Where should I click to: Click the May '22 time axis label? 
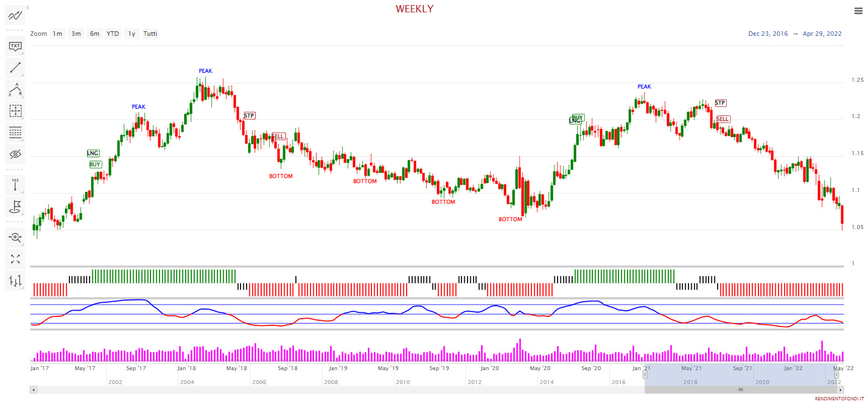click(x=843, y=368)
